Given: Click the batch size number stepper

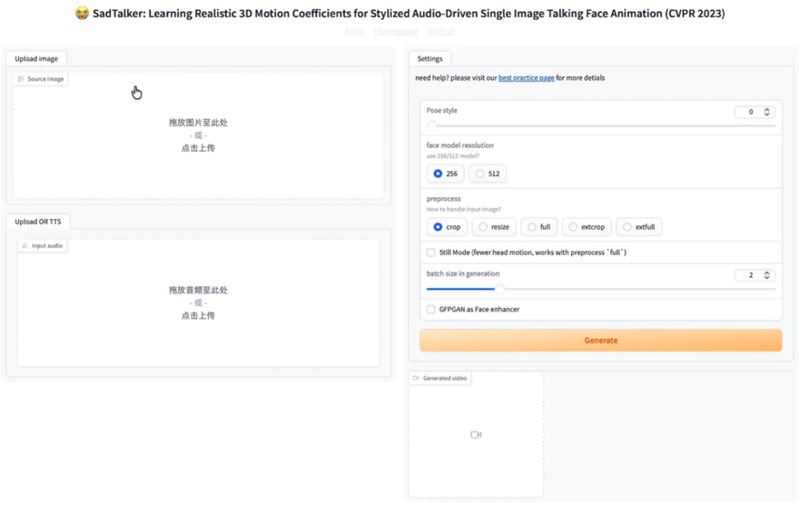Looking at the screenshot, I should 767,275.
